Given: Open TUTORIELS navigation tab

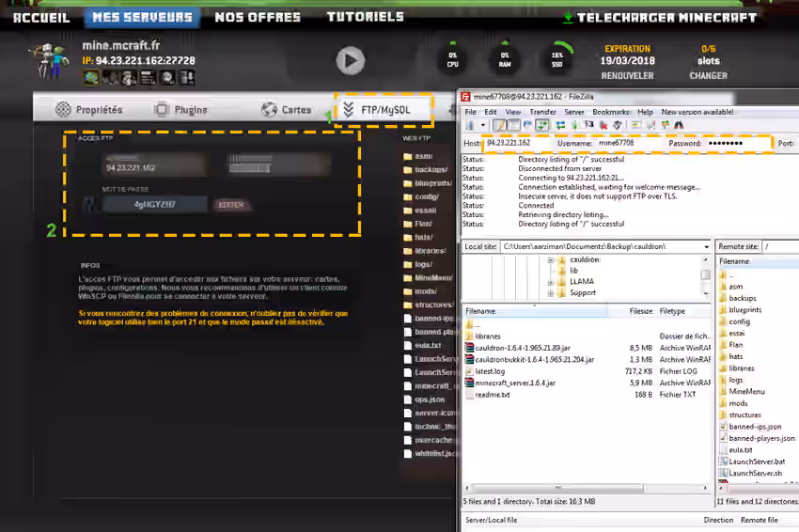Looking at the screenshot, I should 366,17.
